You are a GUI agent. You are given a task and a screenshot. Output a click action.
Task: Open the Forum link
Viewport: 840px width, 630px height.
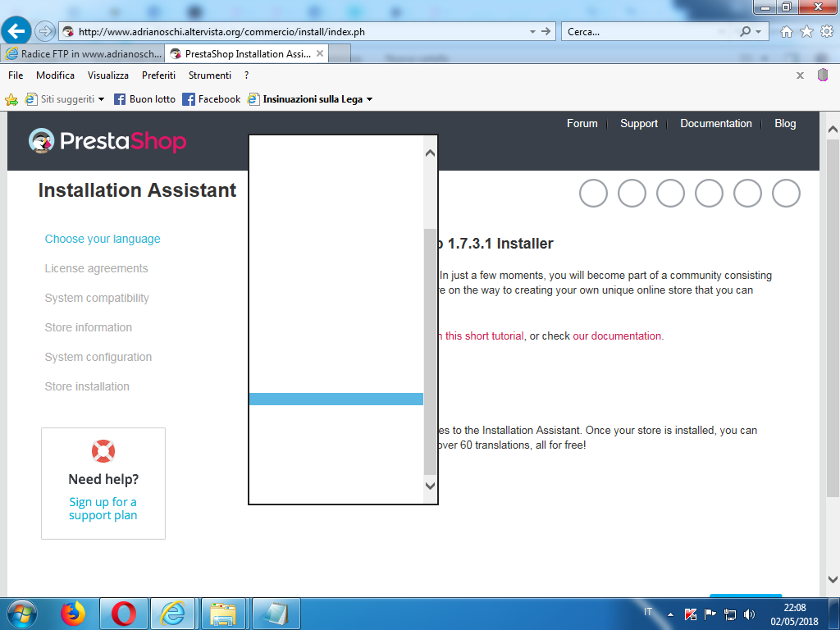(582, 123)
